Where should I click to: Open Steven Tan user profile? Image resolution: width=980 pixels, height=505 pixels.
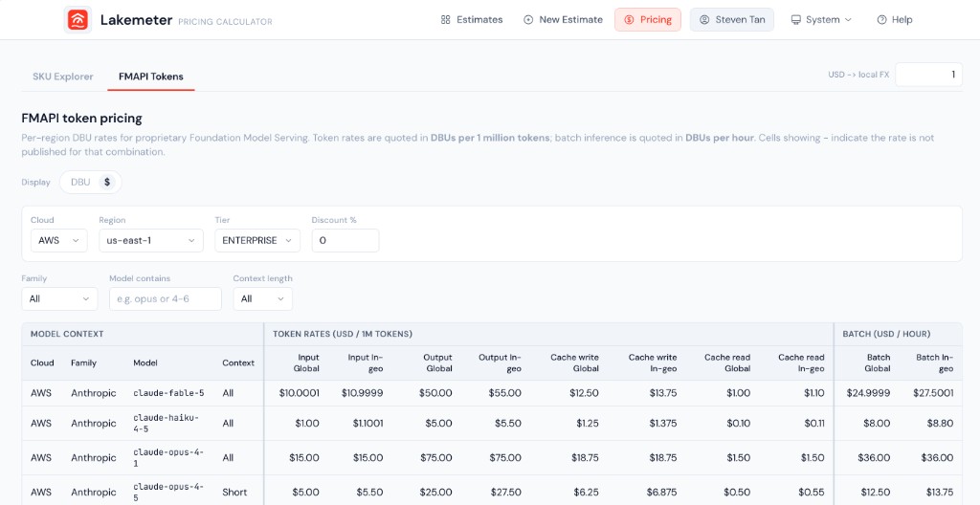coord(732,20)
